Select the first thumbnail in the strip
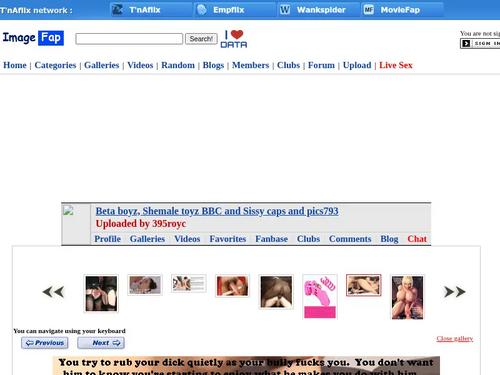This screenshot has width=500, height=375. pos(101,294)
